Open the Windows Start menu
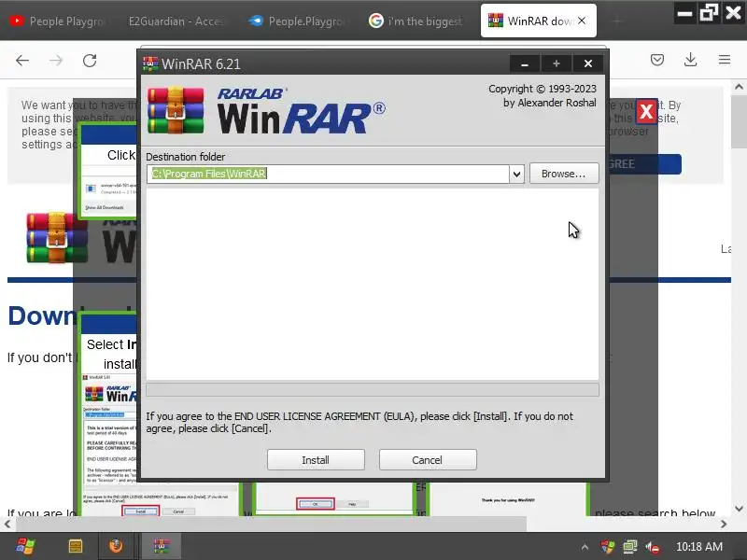The image size is (747, 560). pyautogui.click(x=25, y=546)
